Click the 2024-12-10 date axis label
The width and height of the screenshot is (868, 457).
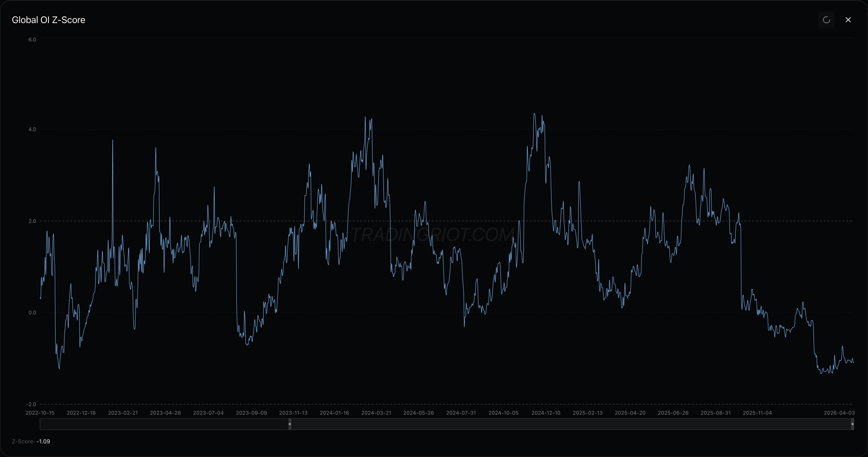pyautogui.click(x=546, y=413)
